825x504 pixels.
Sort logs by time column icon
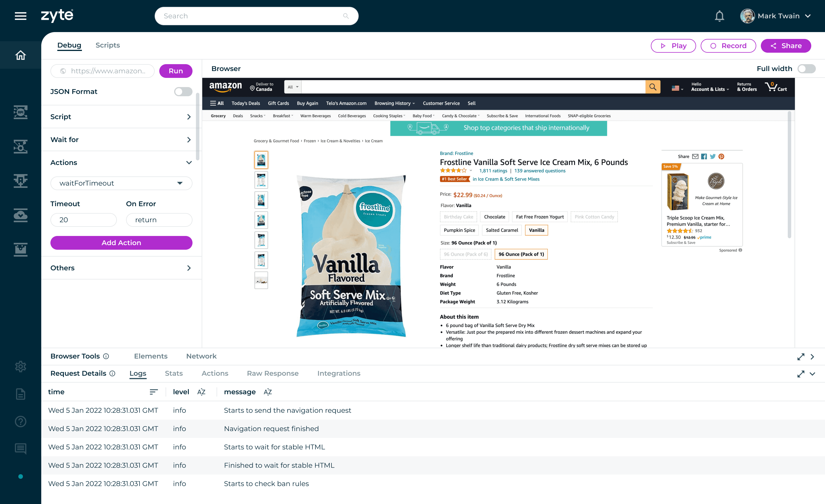point(154,392)
